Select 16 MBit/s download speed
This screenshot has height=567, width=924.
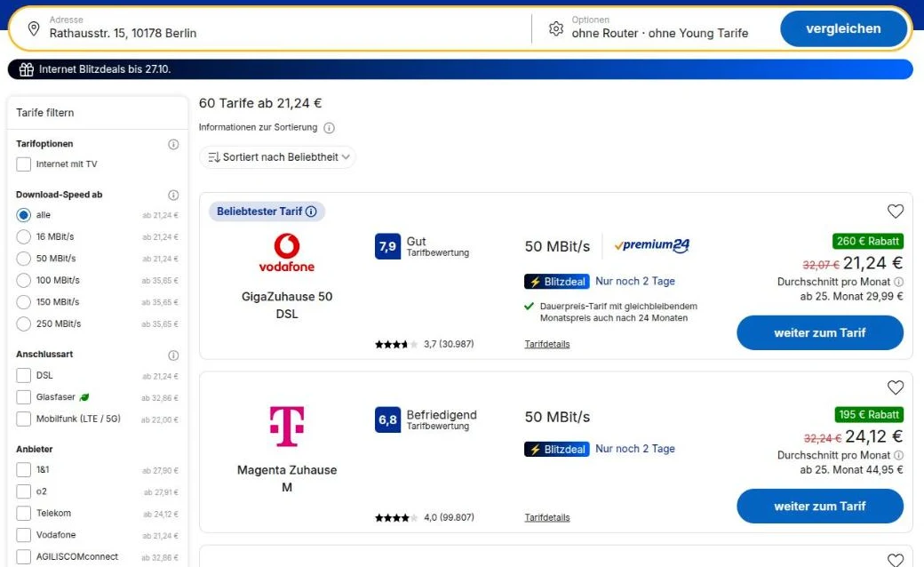(24, 237)
